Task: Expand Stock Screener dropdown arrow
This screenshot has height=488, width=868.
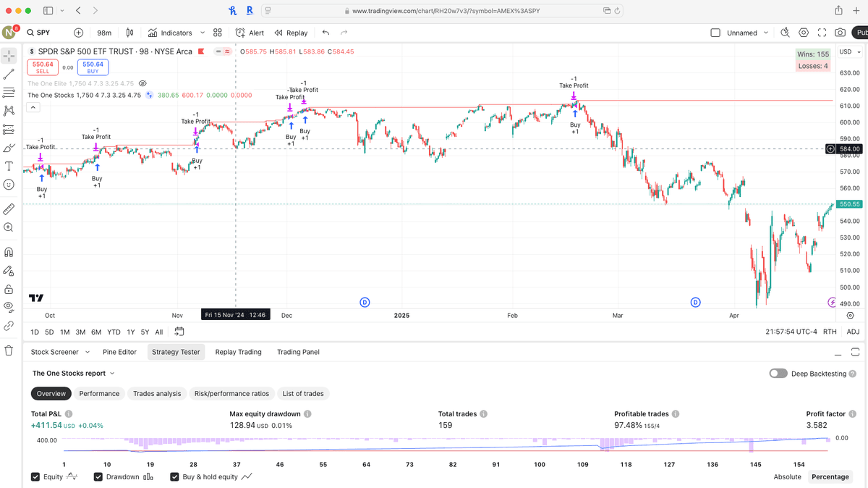Action: click(88, 352)
